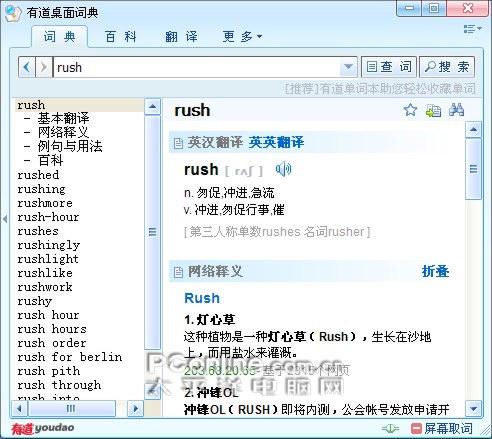Click up arrow of definition pane scrollbar

coord(473,130)
